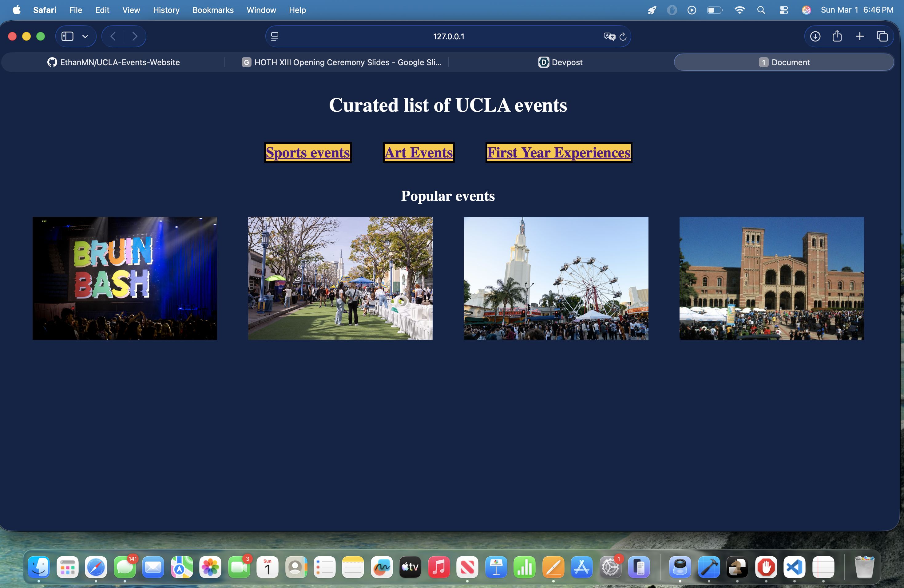Click the reload page icon
Screen dimensions: 904x588
click(623, 37)
